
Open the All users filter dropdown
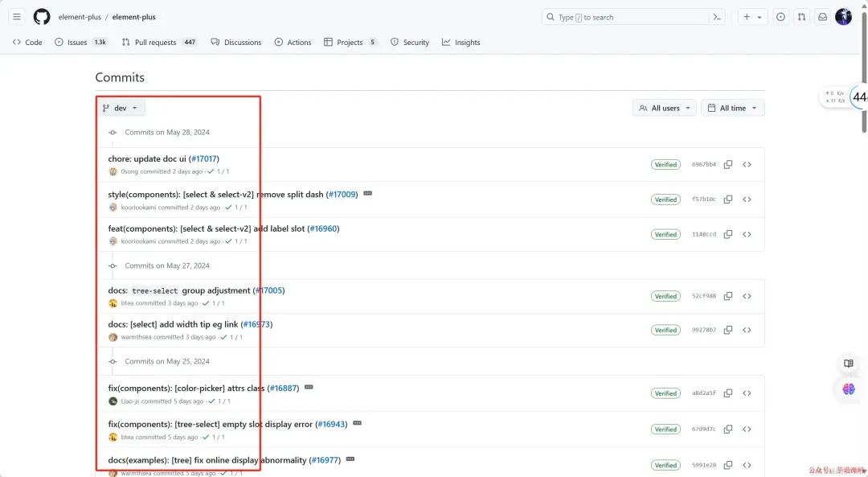click(665, 108)
